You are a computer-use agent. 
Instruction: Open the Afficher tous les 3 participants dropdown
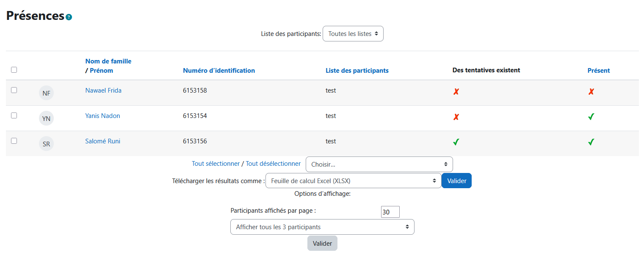(x=322, y=227)
